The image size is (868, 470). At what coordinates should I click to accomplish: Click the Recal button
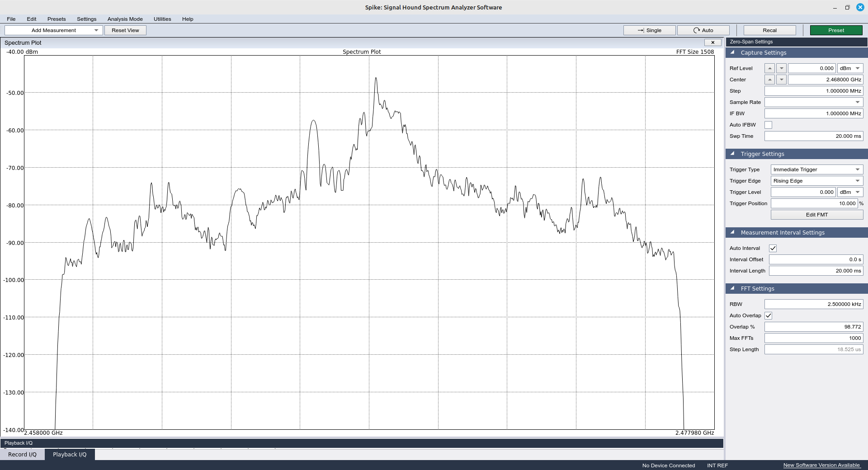770,30
